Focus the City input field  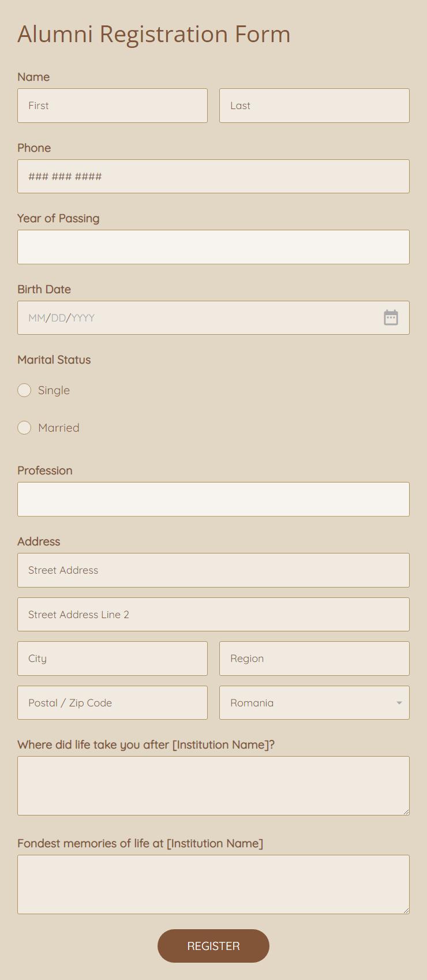tap(113, 659)
